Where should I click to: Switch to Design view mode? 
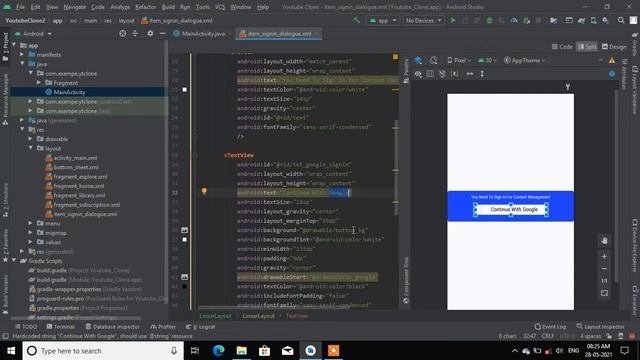click(x=614, y=47)
